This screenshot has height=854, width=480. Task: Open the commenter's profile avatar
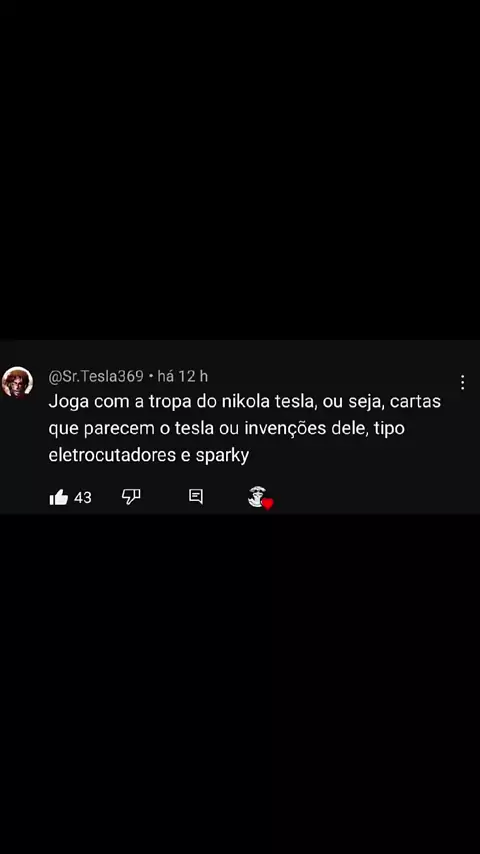(17, 382)
